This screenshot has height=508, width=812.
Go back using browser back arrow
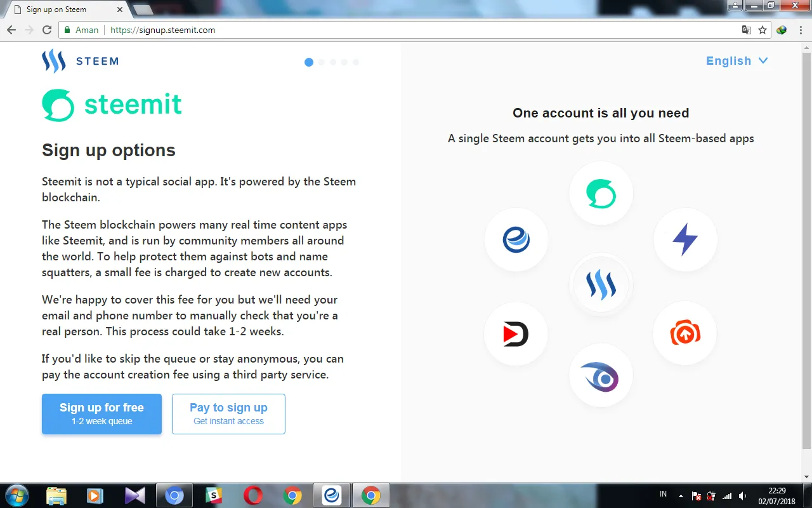(x=11, y=30)
